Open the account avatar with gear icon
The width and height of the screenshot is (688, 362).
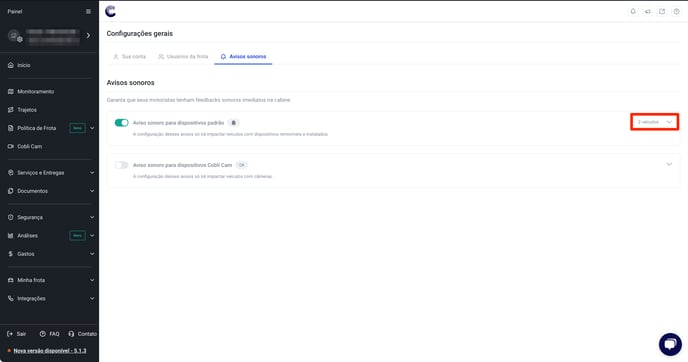[15, 36]
